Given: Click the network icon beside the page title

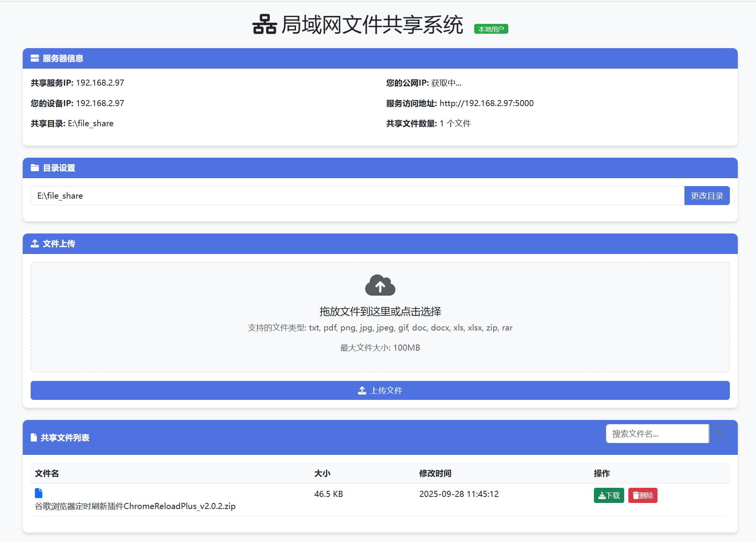Looking at the screenshot, I should tap(264, 25).
